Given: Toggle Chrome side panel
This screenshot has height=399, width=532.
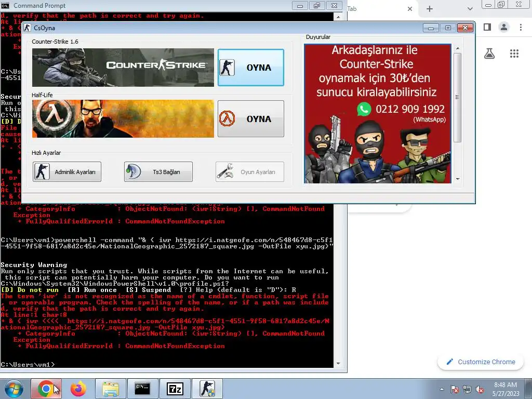Looking at the screenshot, I should (487, 27).
